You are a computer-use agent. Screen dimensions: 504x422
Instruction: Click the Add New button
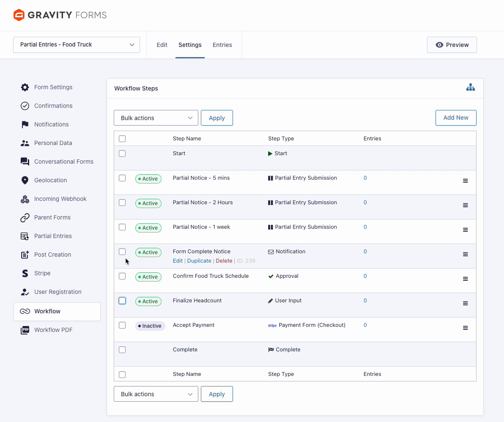point(455,118)
